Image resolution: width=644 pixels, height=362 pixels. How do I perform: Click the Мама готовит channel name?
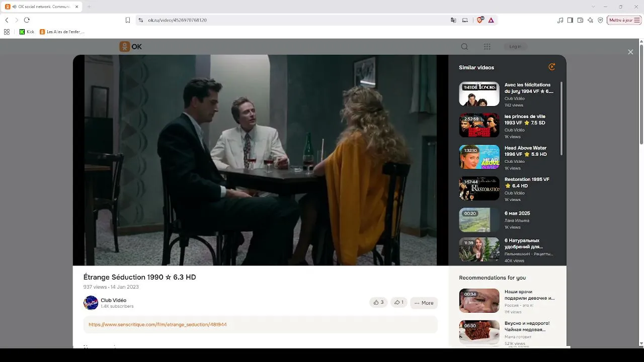(518, 337)
